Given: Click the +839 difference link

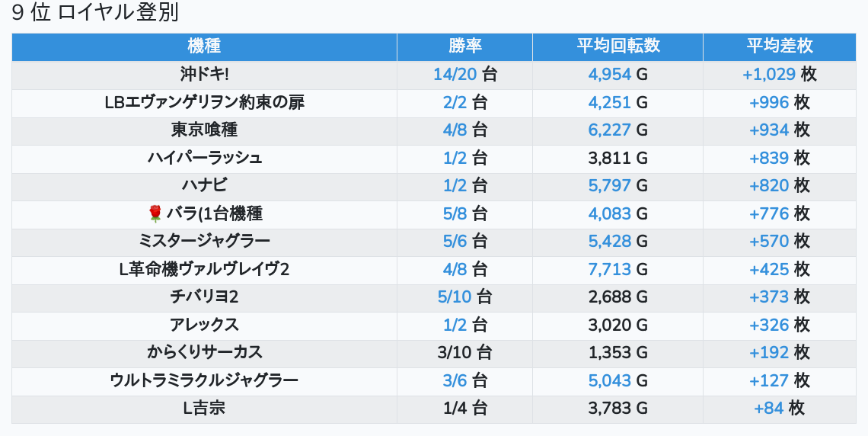Looking at the screenshot, I should 769,158.
